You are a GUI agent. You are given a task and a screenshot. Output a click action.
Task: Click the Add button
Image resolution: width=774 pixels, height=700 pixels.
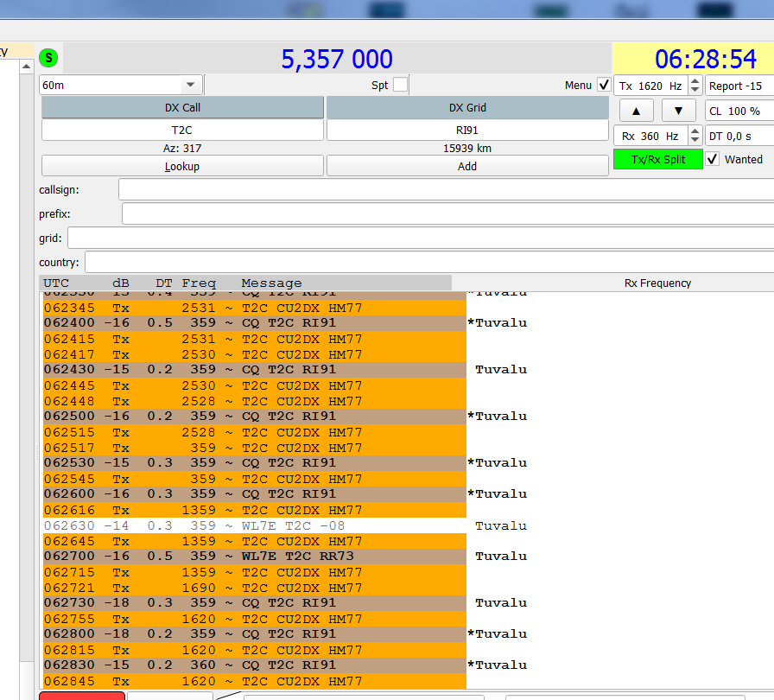point(467,167)
